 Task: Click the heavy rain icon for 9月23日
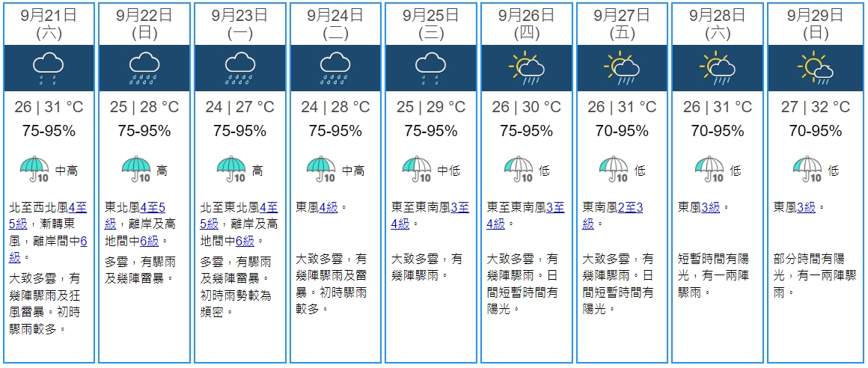pyautogui.click(x=239, y=68)
